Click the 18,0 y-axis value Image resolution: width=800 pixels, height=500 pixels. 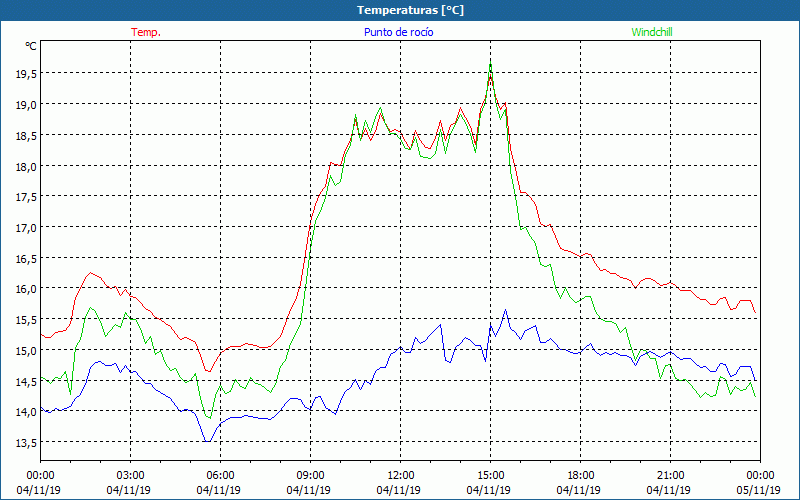tap(26, 167)
